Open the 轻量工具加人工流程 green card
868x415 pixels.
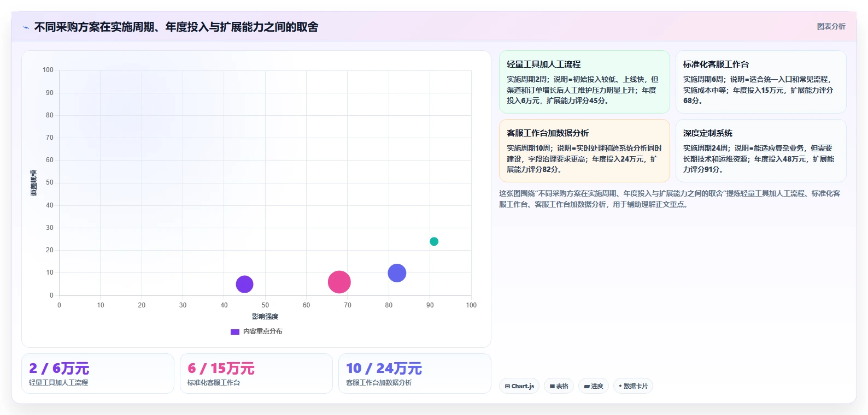click(x=584, y=82)
